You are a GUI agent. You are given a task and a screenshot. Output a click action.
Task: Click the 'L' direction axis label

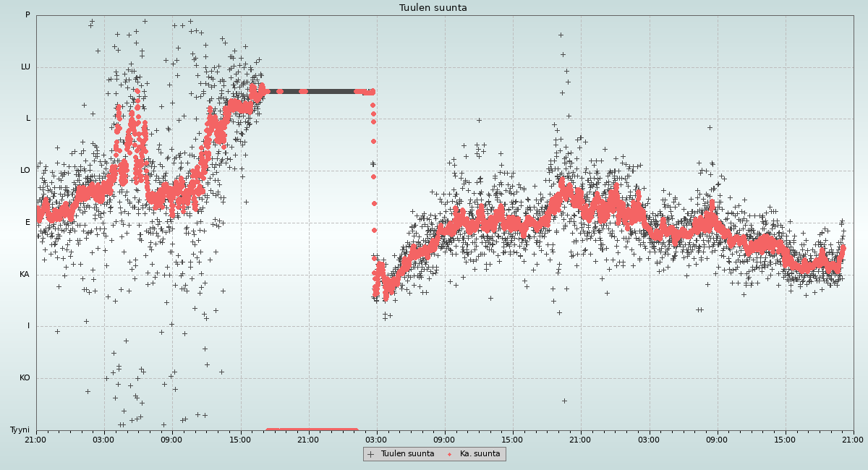tap(28, 119)
